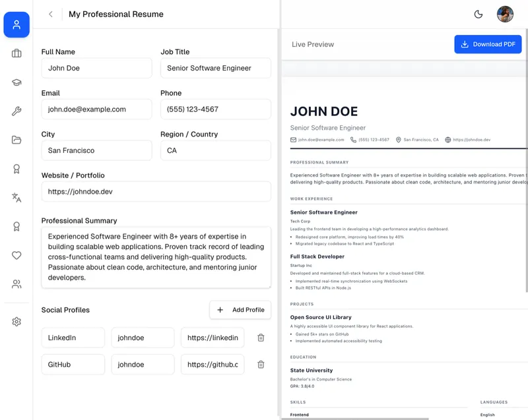Open the Interests heart section
The image size is (528, 420).
coord(16,255)
